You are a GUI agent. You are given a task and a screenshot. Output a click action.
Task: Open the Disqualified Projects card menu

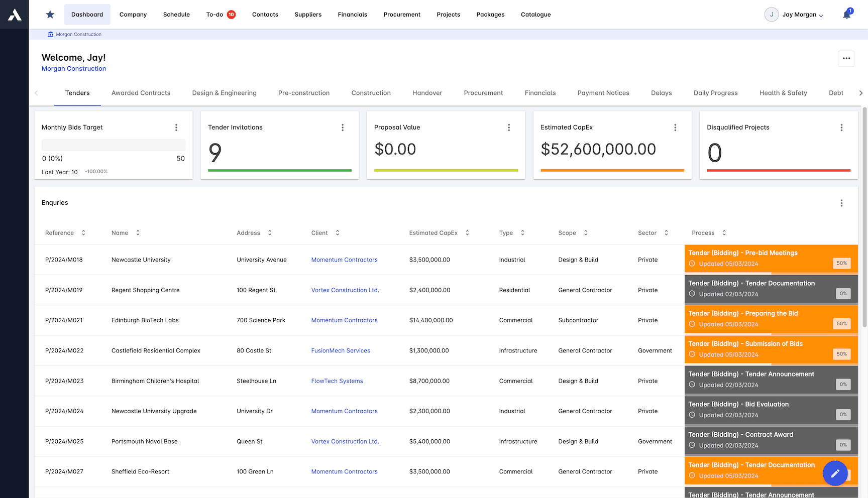tap(842, 128)
